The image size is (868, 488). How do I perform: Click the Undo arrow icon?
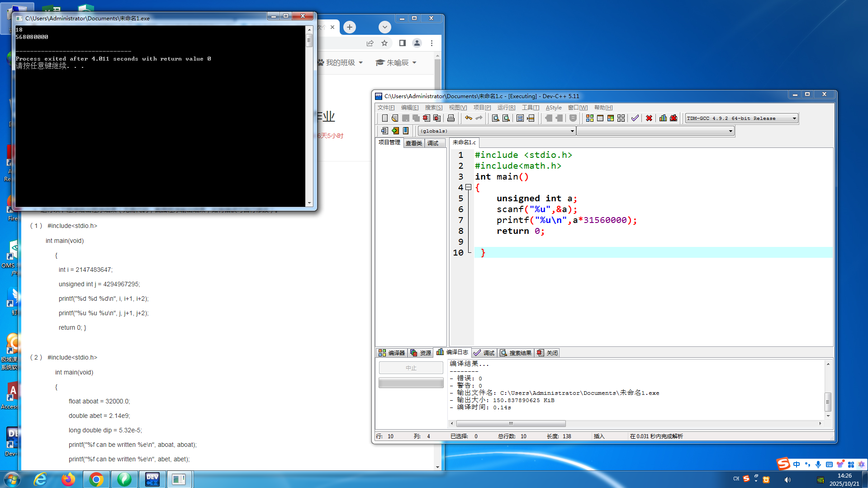point(469,118)
